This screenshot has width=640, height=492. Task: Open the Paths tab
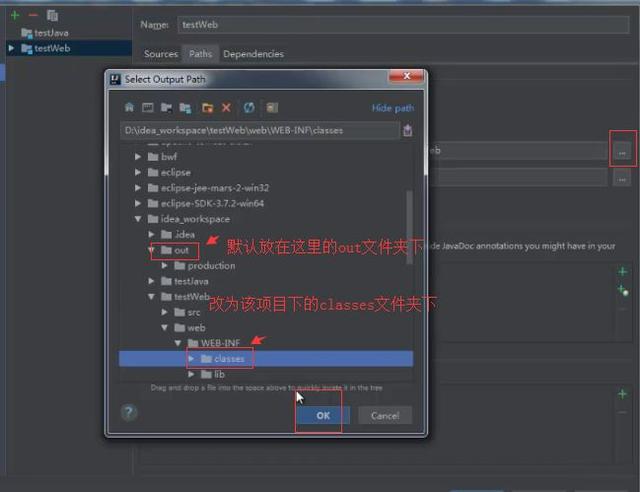(x=200, y=54)
